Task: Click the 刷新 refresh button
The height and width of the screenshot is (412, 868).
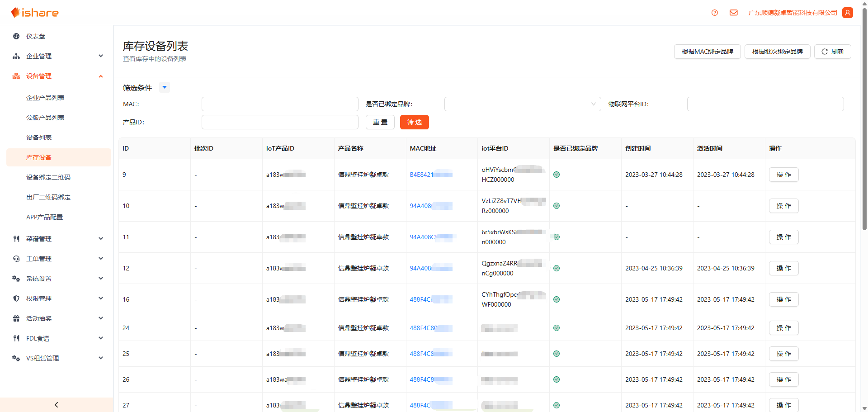Action: [832, 52]
